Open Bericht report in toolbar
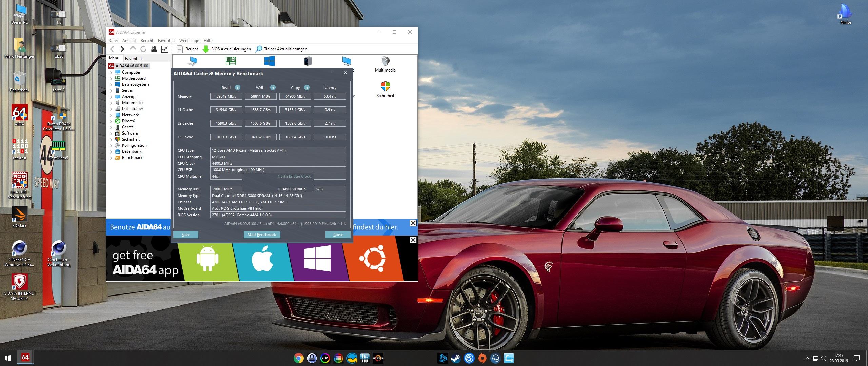The width and height of the screenshot is (868, 366). click(x=188, y=49)
